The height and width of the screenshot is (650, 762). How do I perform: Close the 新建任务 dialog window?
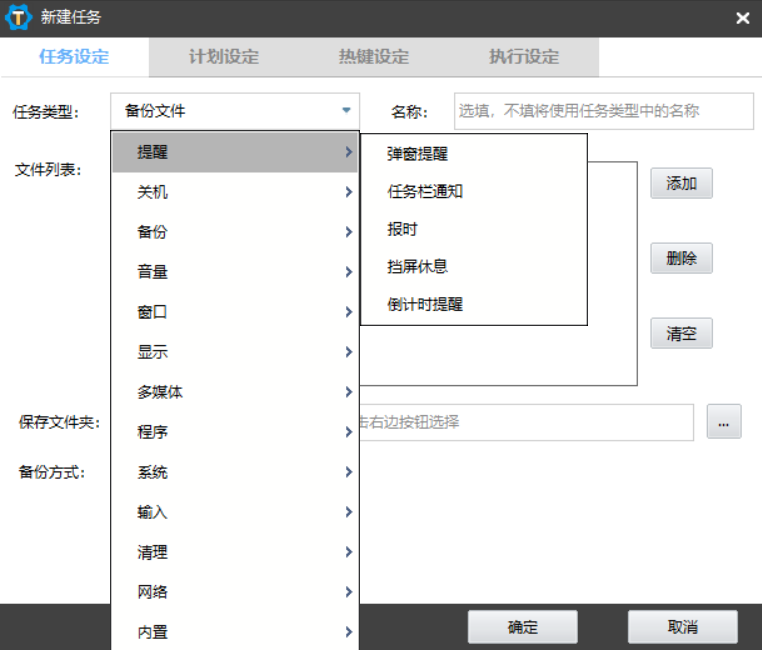click(742, 18)
